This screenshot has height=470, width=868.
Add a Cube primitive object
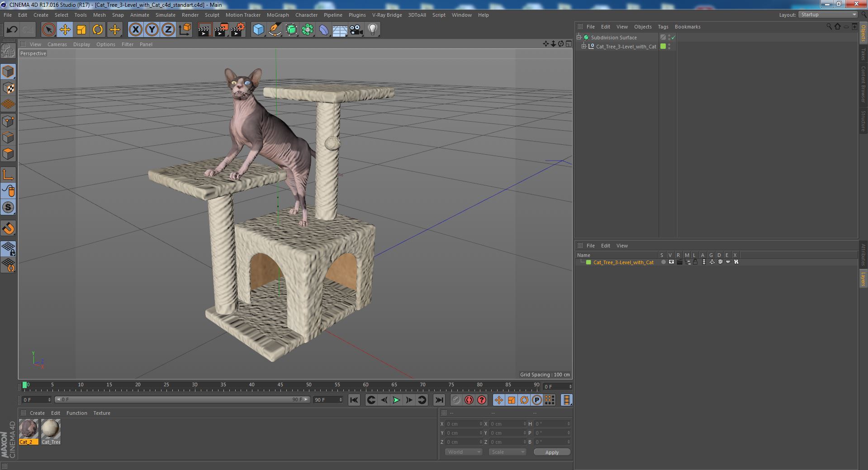pyautogui.click(x=258, y=30)
